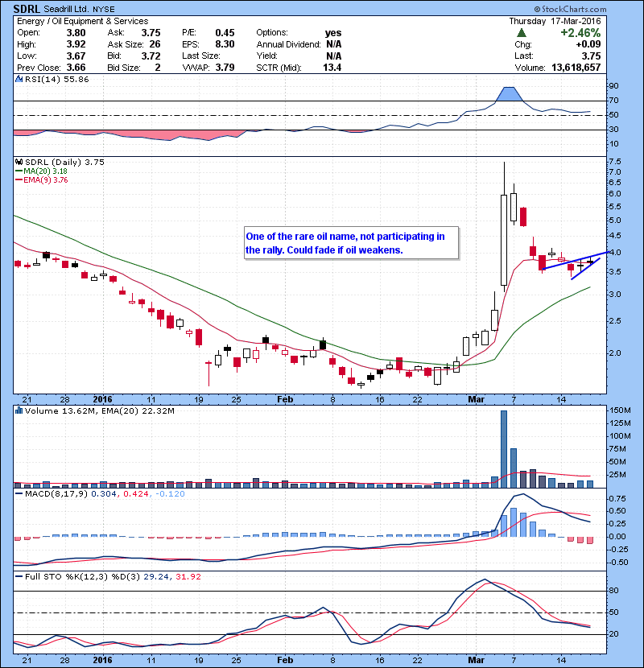Click the Seadrill Ltd. company name
This screenshot has height=668, width=644.
(x=66, y=9)
